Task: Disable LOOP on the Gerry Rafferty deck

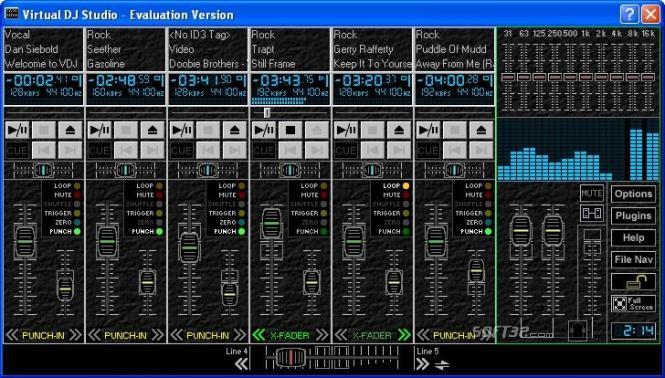Action: [x=406, y=186]
